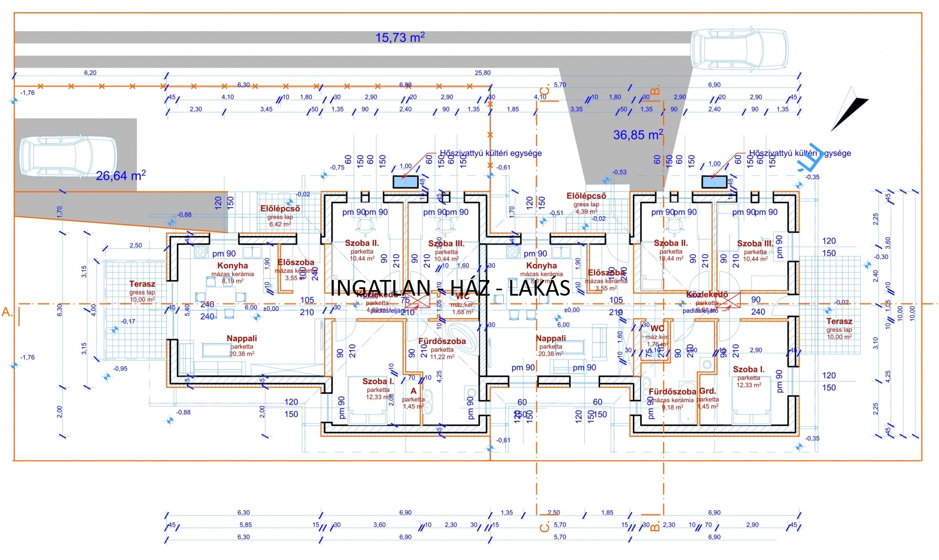Viewport: 939px width, 560px height.
Task: Click the INGATLAN - HÁZ - LAKÁS watermark text
Action: pyautogui.click(x=450, y=288)
